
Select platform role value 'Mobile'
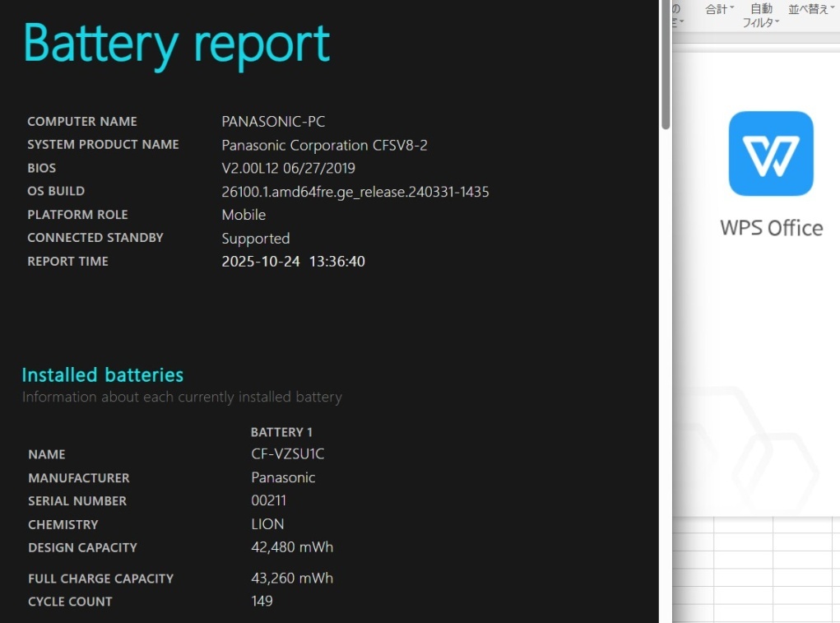[x=244, y=215]
